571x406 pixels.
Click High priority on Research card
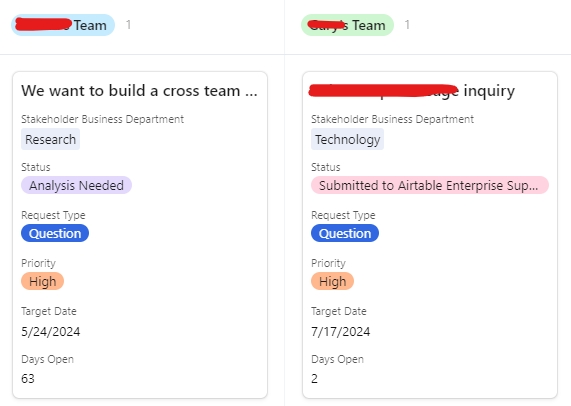point(43,281)
